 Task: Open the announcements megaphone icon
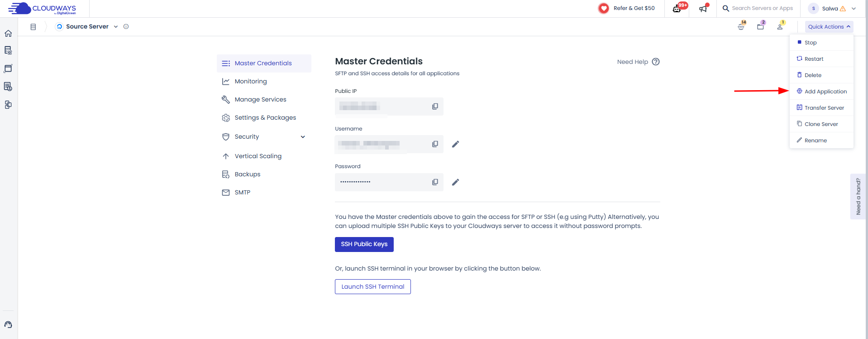click(703, 9)
